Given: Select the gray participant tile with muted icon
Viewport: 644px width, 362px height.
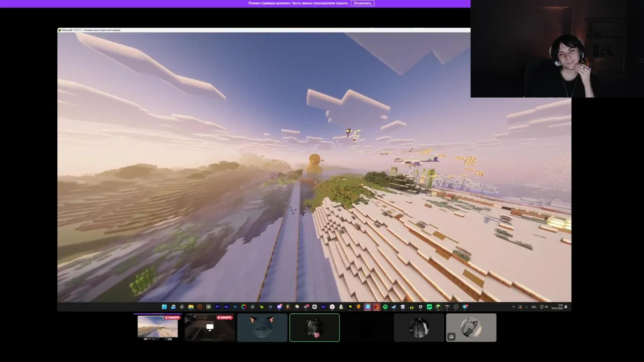Looking at the screenshot, I should (x=471, y=328).
